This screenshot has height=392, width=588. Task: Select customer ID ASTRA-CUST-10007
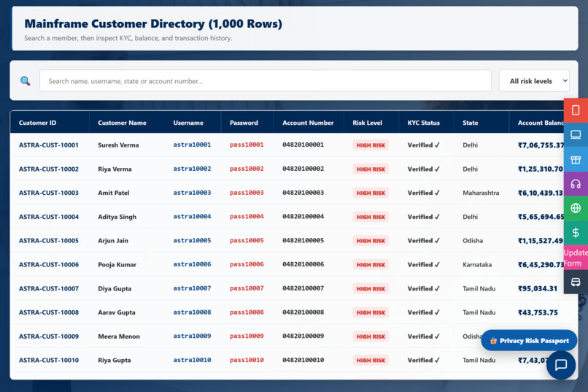pos(49,288)
